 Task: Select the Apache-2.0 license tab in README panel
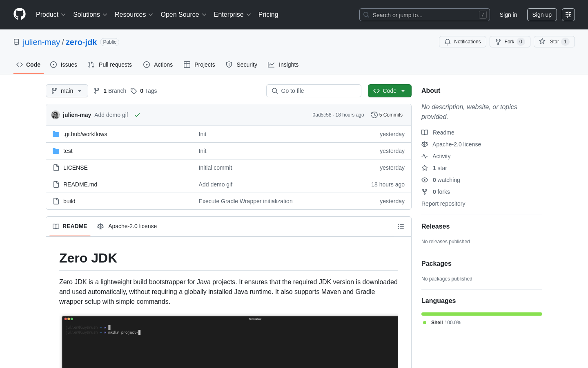127,226
